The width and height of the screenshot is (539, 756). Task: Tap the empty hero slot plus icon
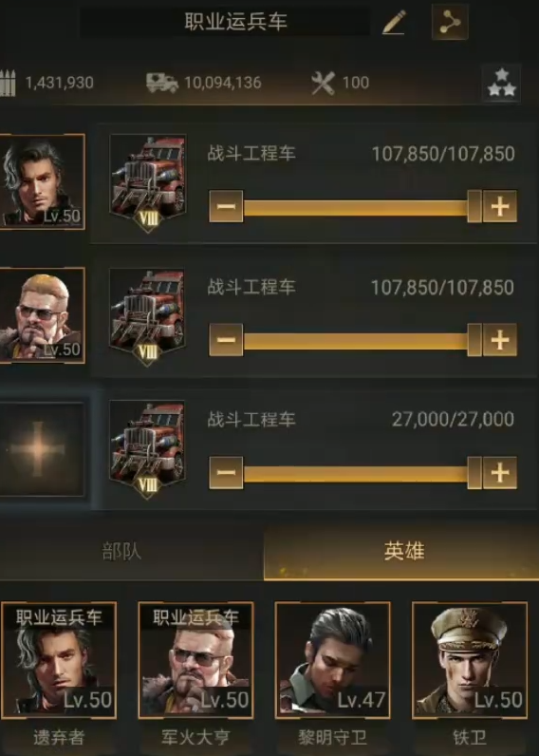coord(41,449)
